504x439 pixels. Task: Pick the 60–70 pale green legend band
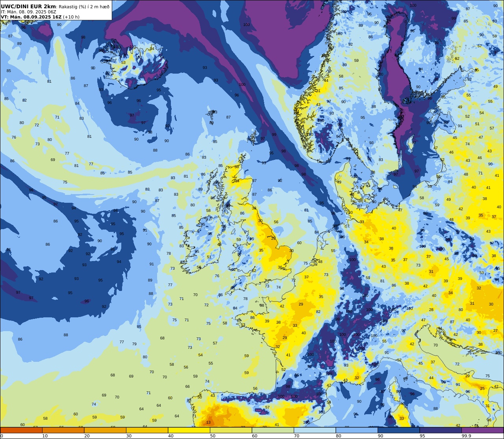pos(273,430)
